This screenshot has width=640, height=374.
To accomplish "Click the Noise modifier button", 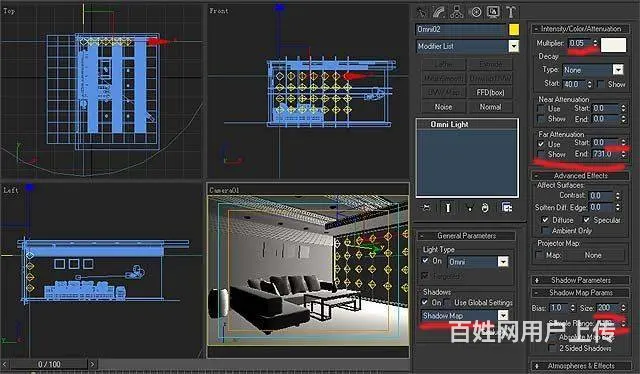I will coord(443,107).
